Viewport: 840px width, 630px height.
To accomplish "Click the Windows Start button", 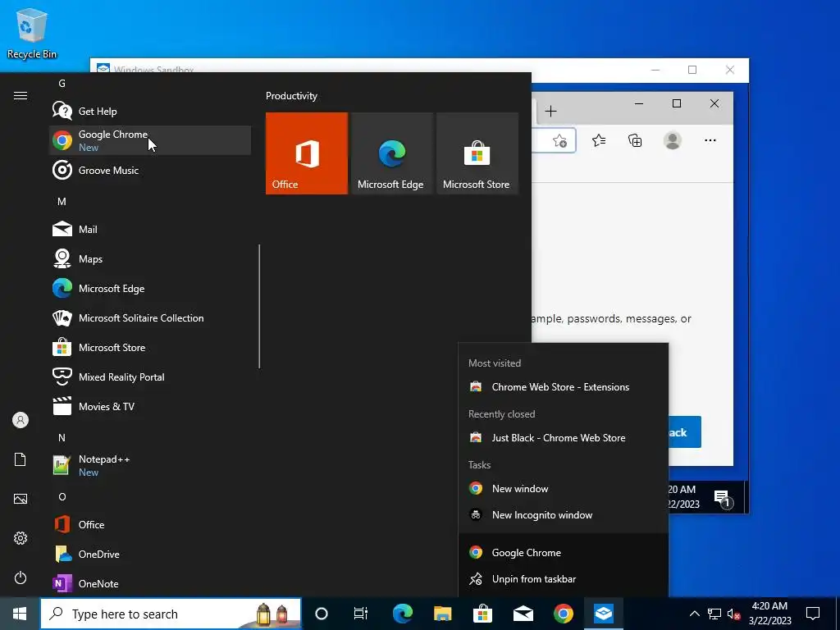I will [20, 614].
